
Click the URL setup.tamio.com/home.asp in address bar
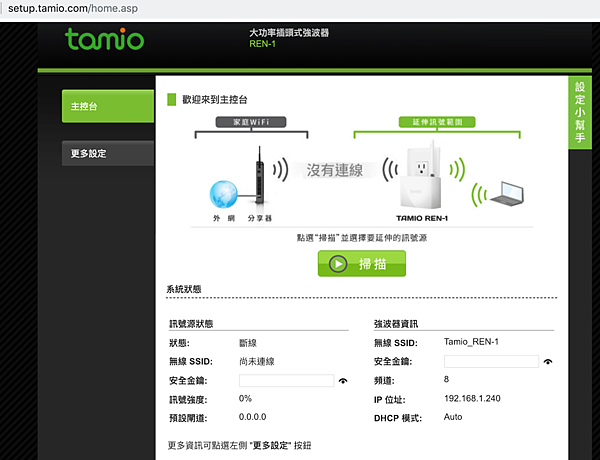[73, 8]
